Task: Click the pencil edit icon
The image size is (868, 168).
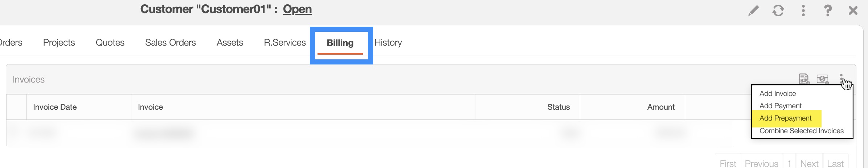Action: coord(753,10)
